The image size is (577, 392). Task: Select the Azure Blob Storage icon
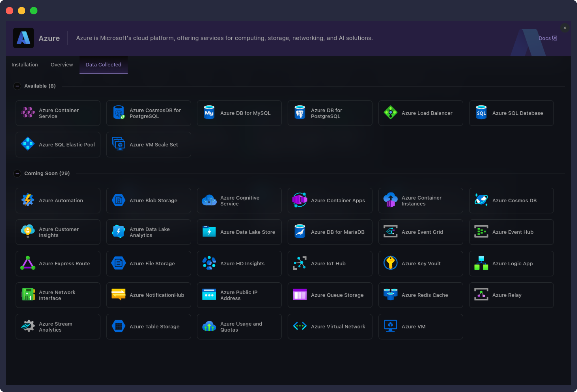(118, 200)
